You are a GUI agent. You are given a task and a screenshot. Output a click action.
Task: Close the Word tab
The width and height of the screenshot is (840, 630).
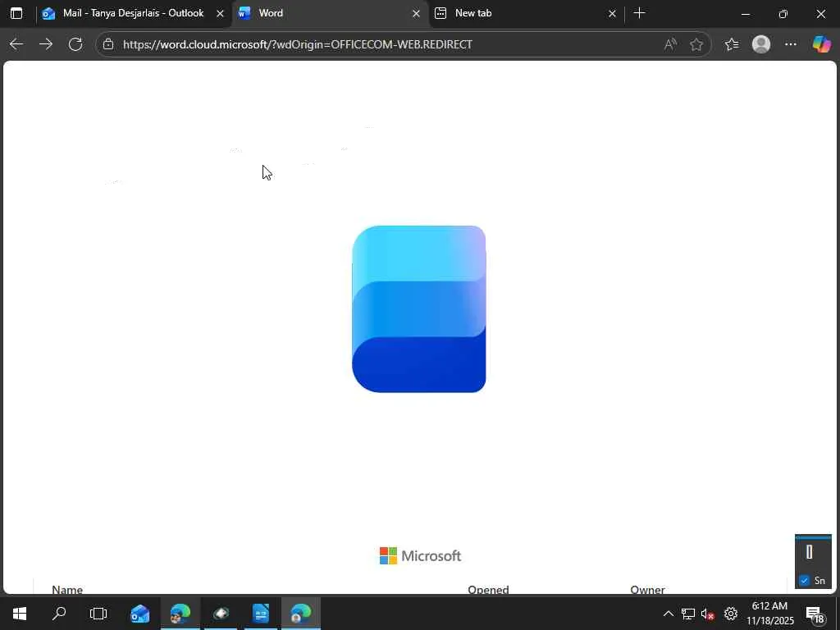click(x=416, y=14)
